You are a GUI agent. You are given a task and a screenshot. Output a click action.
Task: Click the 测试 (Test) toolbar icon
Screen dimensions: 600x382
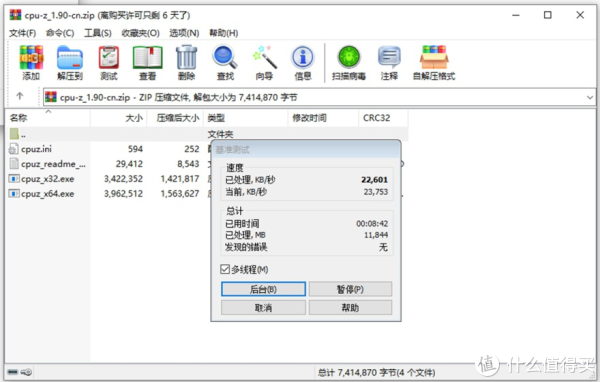[x=109, y=57]
